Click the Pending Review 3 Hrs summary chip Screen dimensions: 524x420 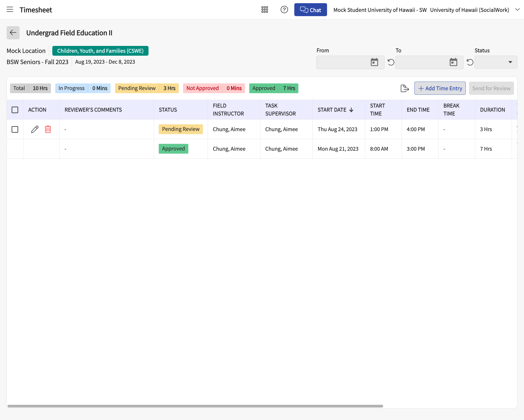[x=147, y=88]
